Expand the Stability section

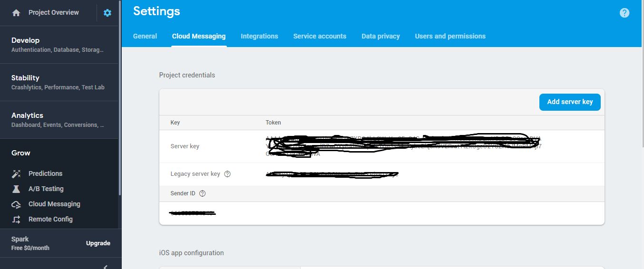pyautogui.click(x=59, y=82)
